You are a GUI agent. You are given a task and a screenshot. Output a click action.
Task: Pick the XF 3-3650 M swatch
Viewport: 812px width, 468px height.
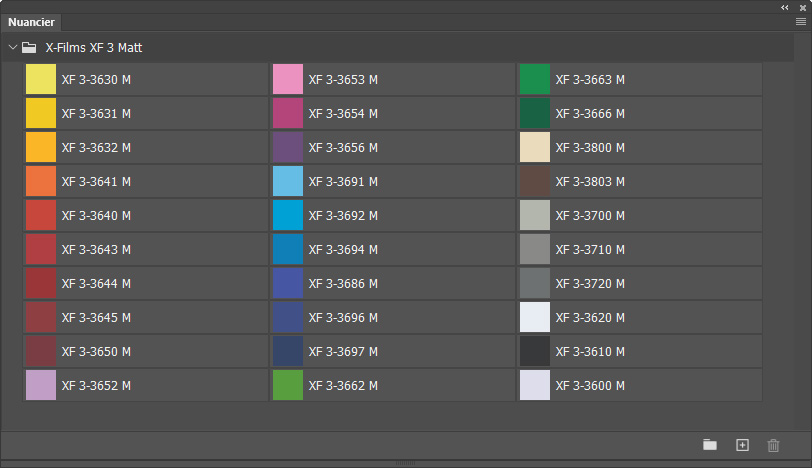click(x=41, y=352)
